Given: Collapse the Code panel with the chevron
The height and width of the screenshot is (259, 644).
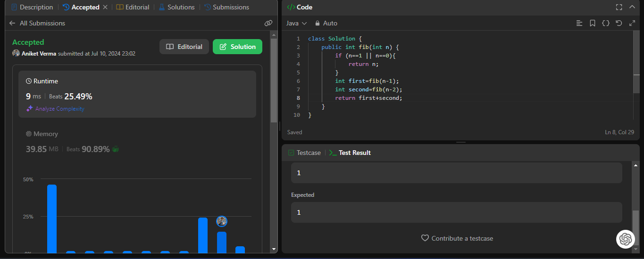Looking at the screenshot, I should [632, 7].
